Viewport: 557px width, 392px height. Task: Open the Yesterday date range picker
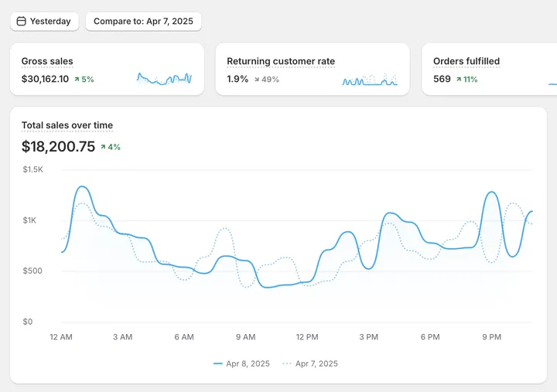coord(44,22)
